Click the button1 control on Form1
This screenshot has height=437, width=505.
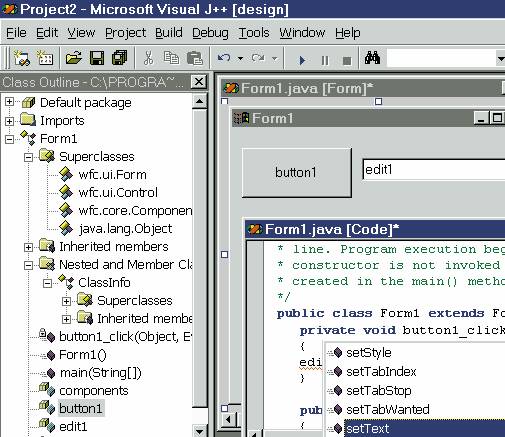pos(297,173)
